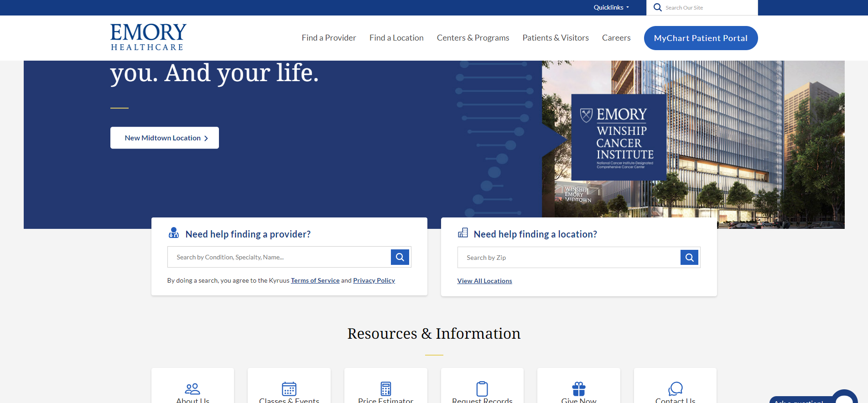Click the site search magnifier icon
868x403 pixels.
657,8
